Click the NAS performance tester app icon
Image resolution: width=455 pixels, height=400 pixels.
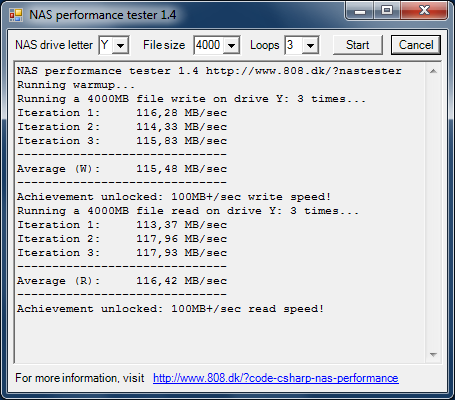15,15
